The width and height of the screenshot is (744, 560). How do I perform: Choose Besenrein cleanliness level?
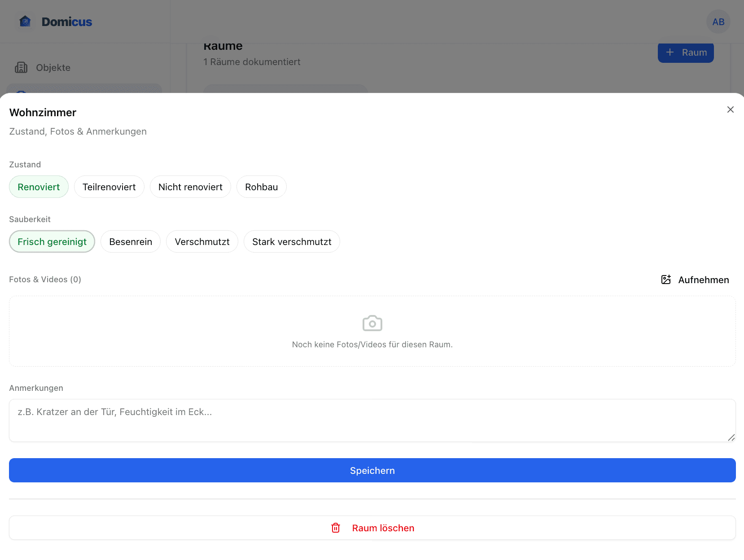[x=131, y=241]
